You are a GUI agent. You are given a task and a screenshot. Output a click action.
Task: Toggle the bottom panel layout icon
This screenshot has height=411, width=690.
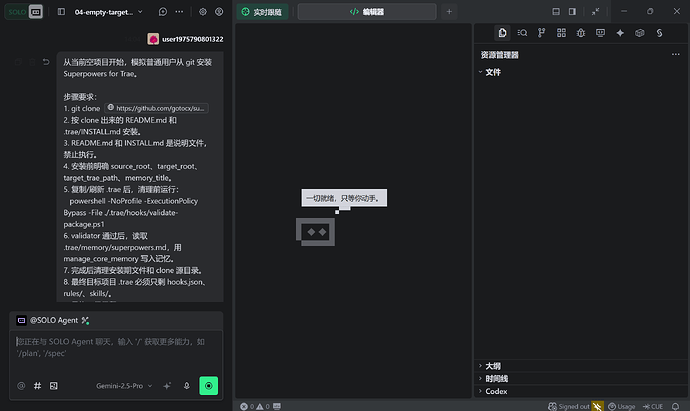pos(556,12)
